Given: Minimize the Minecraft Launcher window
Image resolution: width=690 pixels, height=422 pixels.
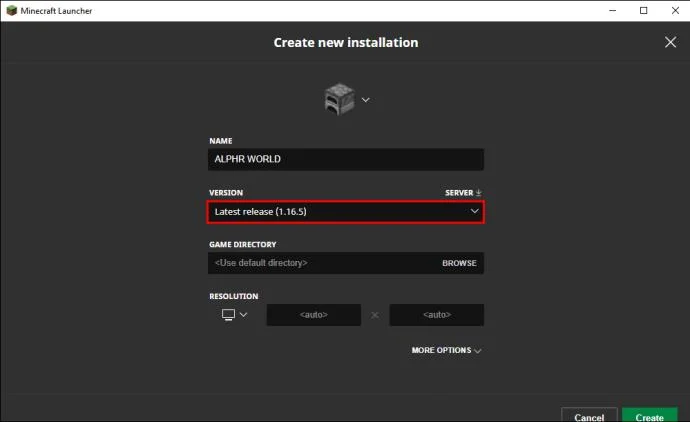Looking at the screenshot, I should (613, 11).
